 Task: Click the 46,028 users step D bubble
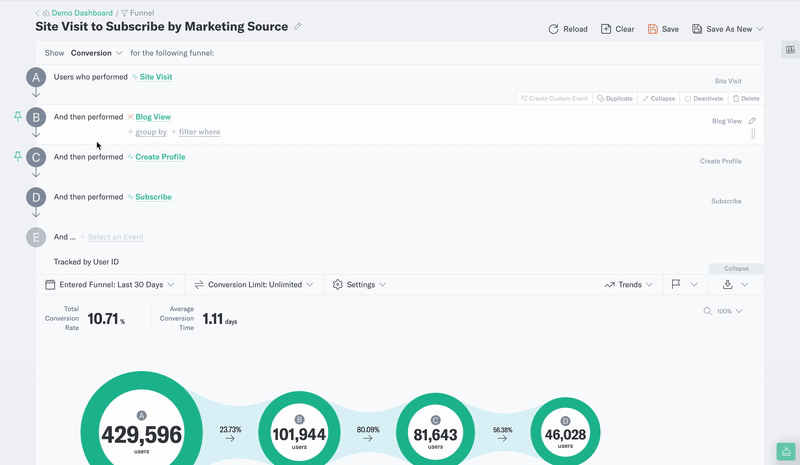(x=565, y=433)
